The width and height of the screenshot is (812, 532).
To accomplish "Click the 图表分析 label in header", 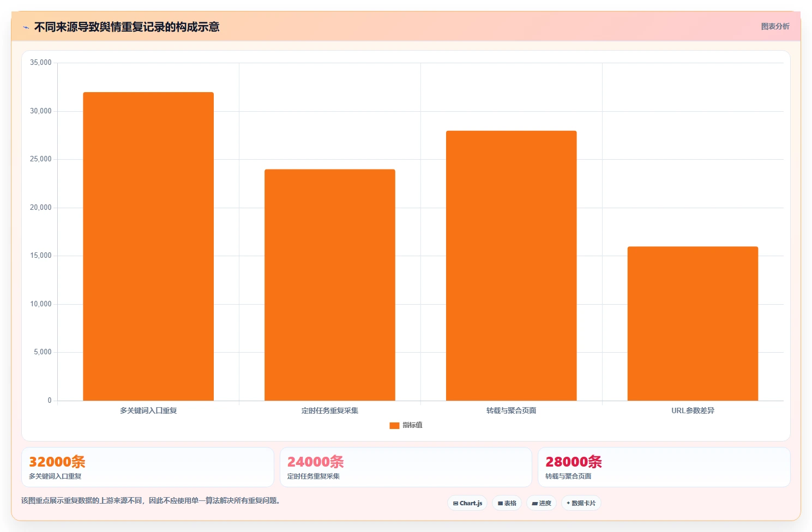I will [775, 26].
